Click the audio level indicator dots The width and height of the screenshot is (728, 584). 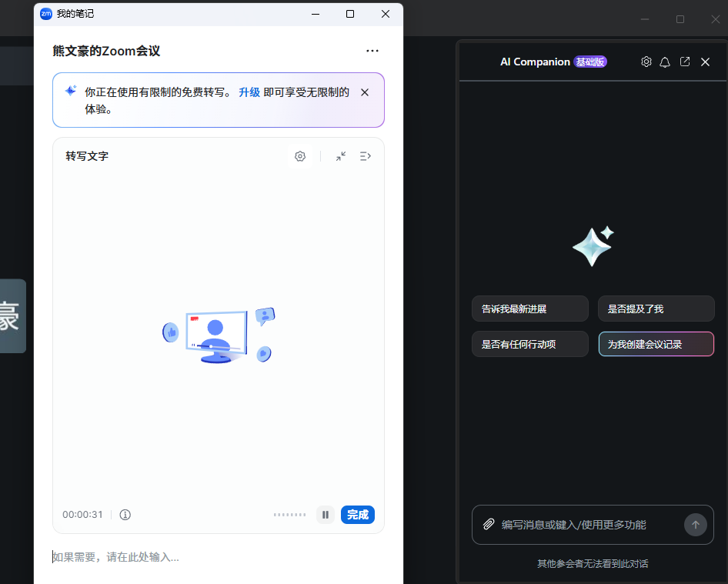click(x=289, y=514)
